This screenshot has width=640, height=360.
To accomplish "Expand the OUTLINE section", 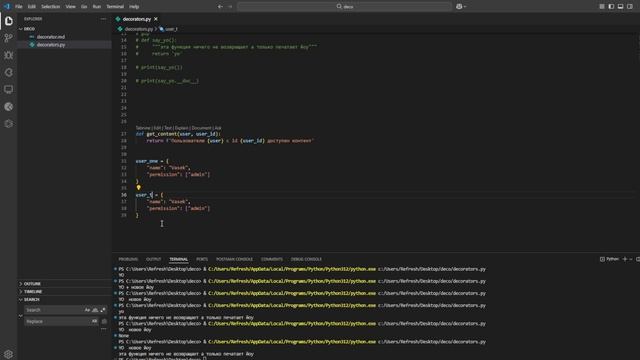I will tap(32, 284).
